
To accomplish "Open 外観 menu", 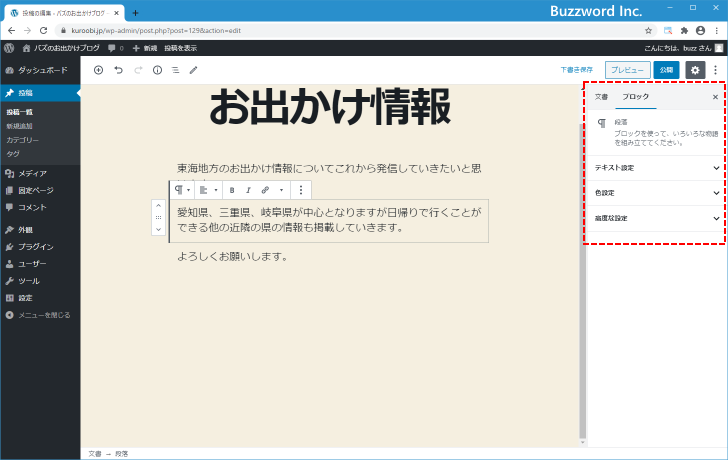I will (x=40, y=230).
